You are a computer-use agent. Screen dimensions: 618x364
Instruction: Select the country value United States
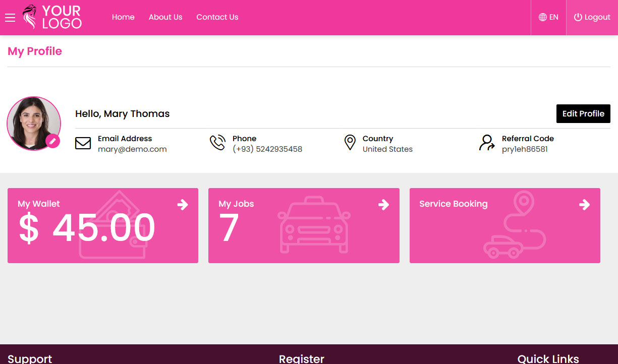[387, 149]
